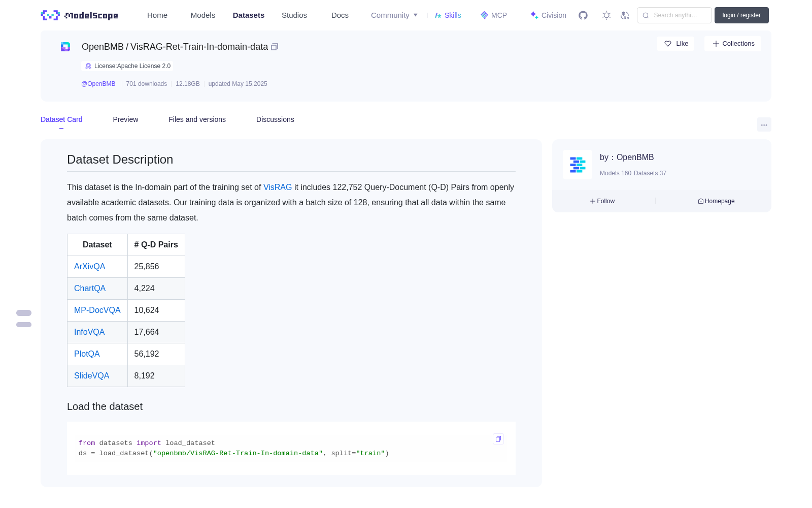The height and width of the screenshot is (508, 812).
Task: Focus the Search anything input field
Action: pos(674,15)
